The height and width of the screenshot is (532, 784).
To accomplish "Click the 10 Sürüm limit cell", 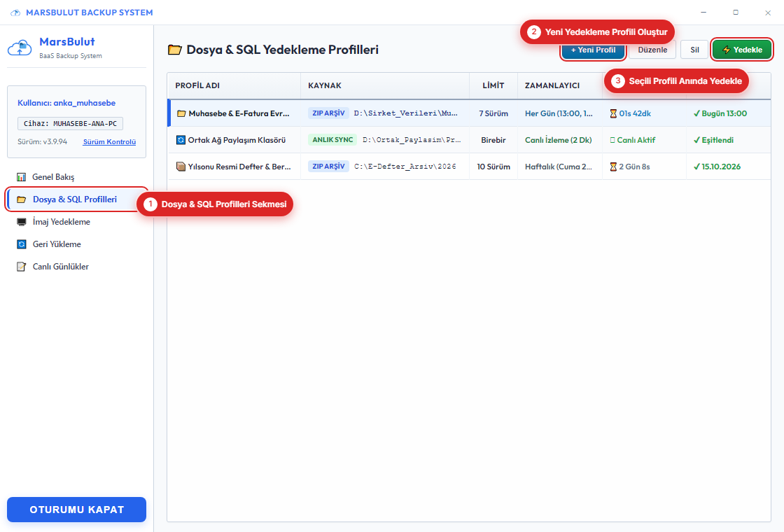I will [493, 167].
